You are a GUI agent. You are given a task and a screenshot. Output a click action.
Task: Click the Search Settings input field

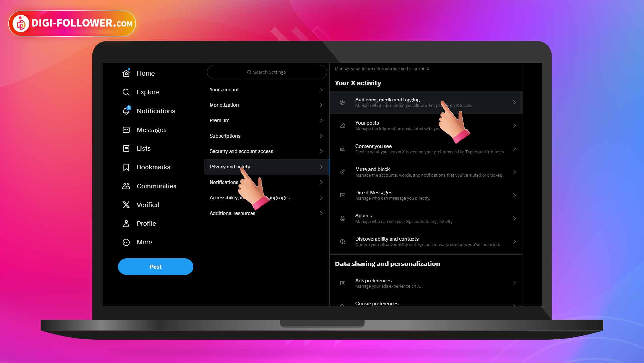click(267, 72)
